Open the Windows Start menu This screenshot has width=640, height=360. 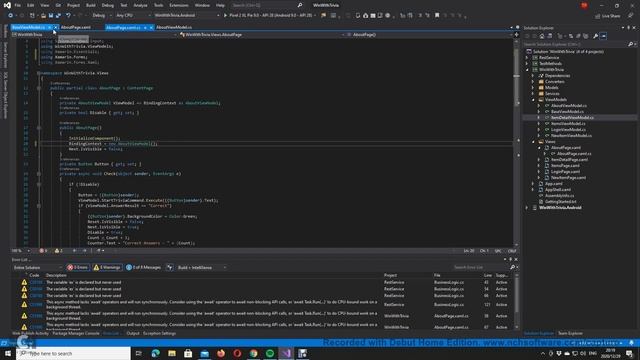pos(8,353)
